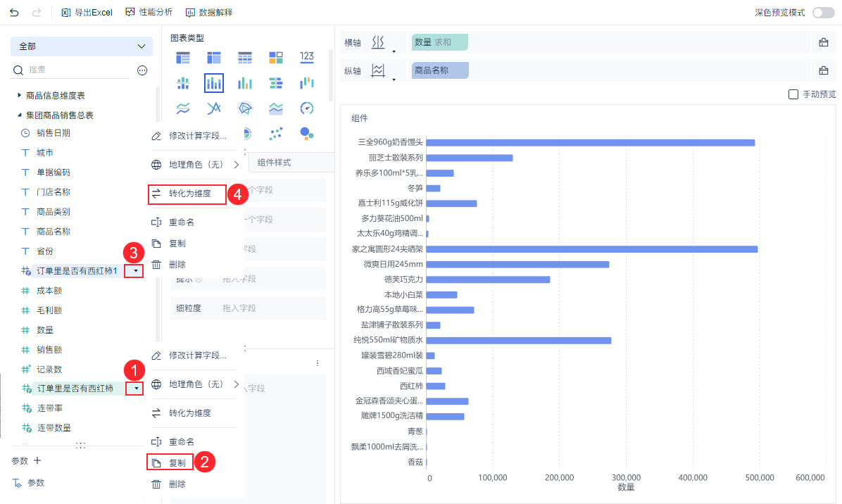Click the bar for 家之寓圆形24夹晒架
Viewport: 842px width, 504px height.
592,249
